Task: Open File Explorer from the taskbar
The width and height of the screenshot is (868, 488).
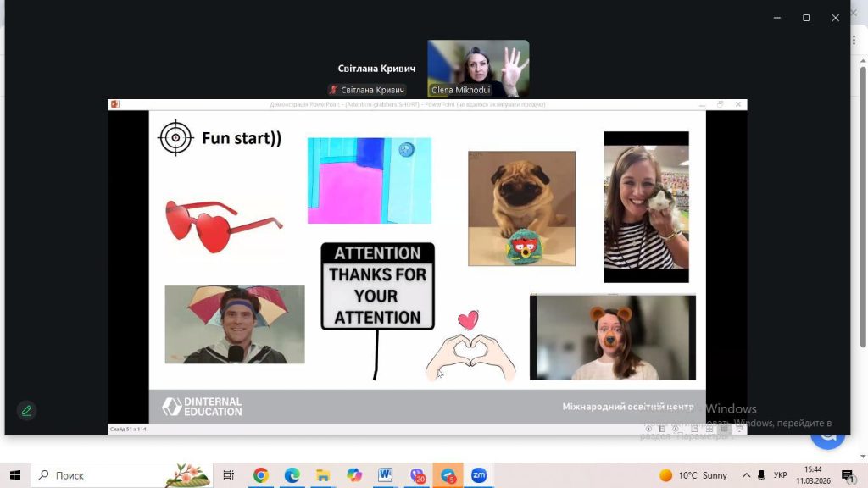Action: click(323, 475)
